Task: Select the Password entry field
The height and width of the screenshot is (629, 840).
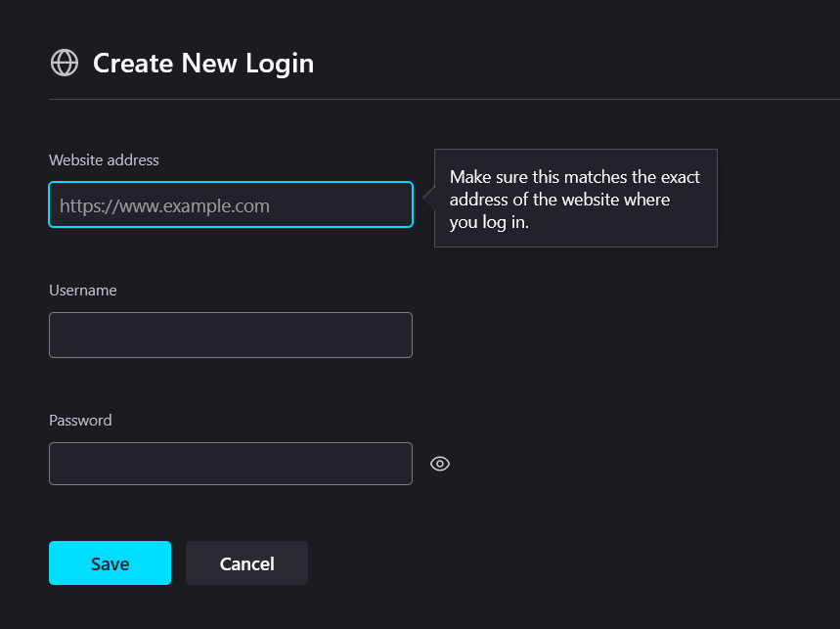Action: click(x=231, y=464)
